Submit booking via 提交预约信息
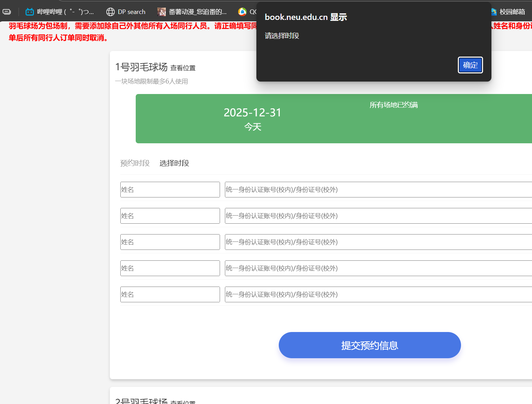532x404 pixels. [369, 345]
